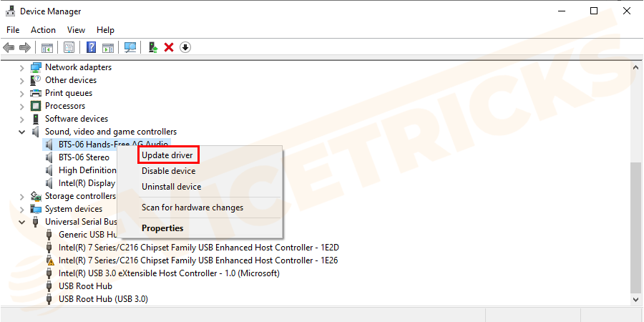Screen dimensions: 644x322
Task: Expand the Processors node
Action: click(21, 106)
